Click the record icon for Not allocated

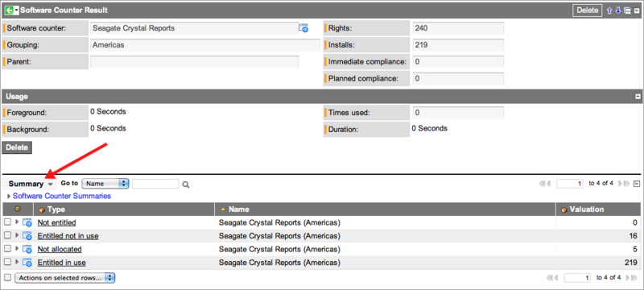(27, 250)
